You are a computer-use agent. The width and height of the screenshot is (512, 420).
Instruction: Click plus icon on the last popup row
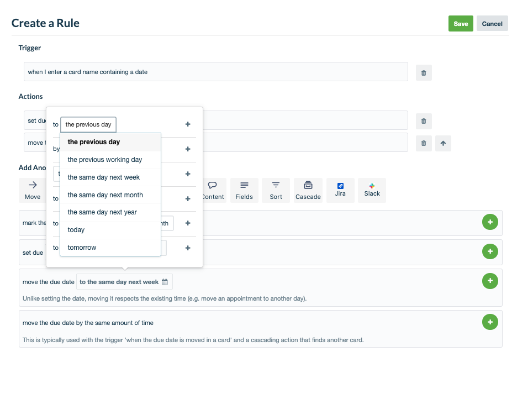pos(188,248)
